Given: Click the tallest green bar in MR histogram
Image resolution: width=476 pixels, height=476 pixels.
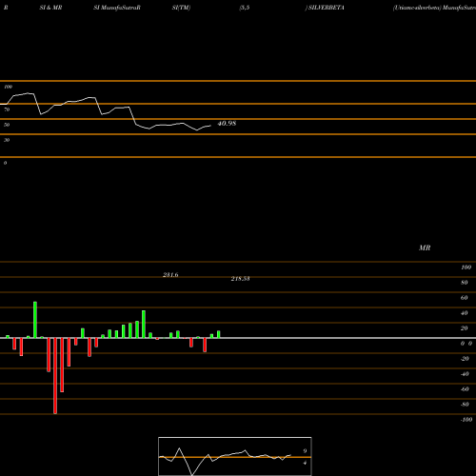Looking at the screenshot, I should point(35,320).
